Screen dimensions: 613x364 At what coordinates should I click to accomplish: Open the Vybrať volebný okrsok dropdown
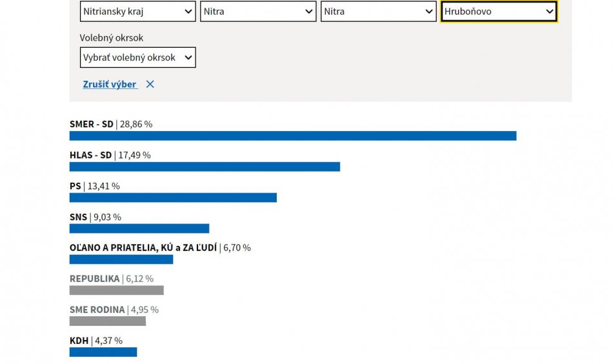(x=137, y=57)
